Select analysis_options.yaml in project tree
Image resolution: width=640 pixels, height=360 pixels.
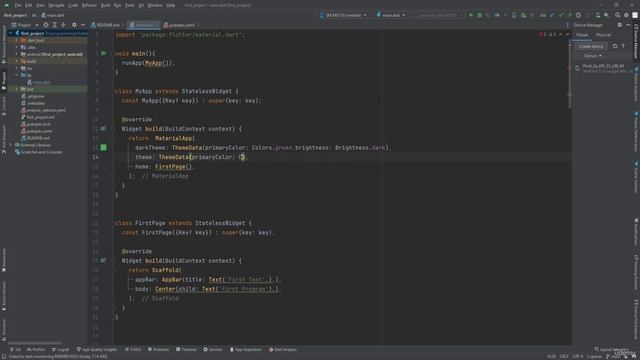tap(43, 110)
